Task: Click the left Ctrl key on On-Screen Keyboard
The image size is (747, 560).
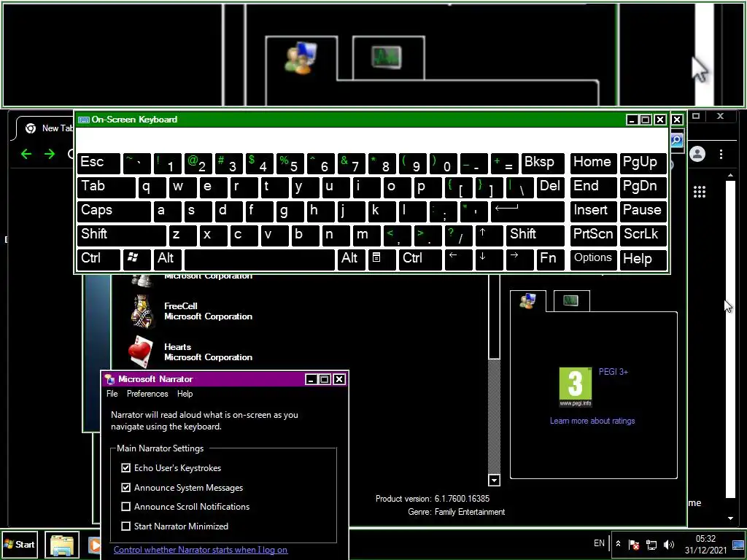Action: tap(98, 259)
